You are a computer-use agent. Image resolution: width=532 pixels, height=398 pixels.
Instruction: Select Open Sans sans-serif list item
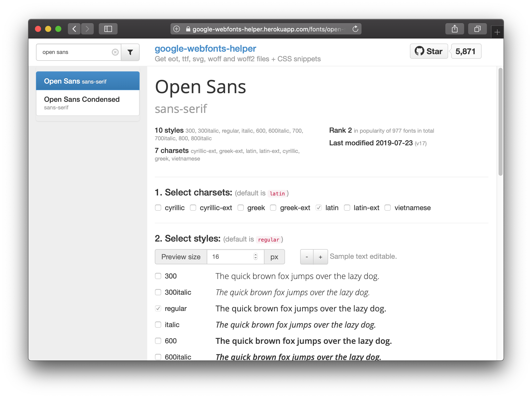(88, 81)
